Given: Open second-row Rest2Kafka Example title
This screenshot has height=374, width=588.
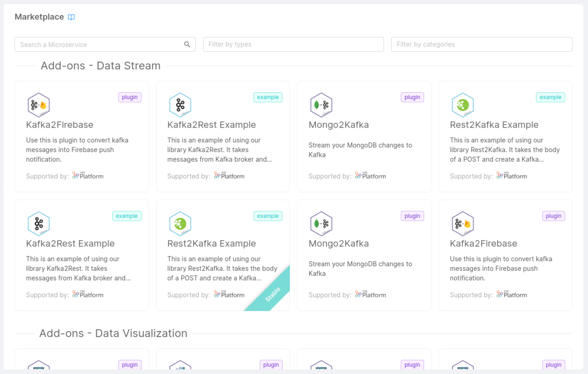Looking at the screenshot, I should [211, 244].
